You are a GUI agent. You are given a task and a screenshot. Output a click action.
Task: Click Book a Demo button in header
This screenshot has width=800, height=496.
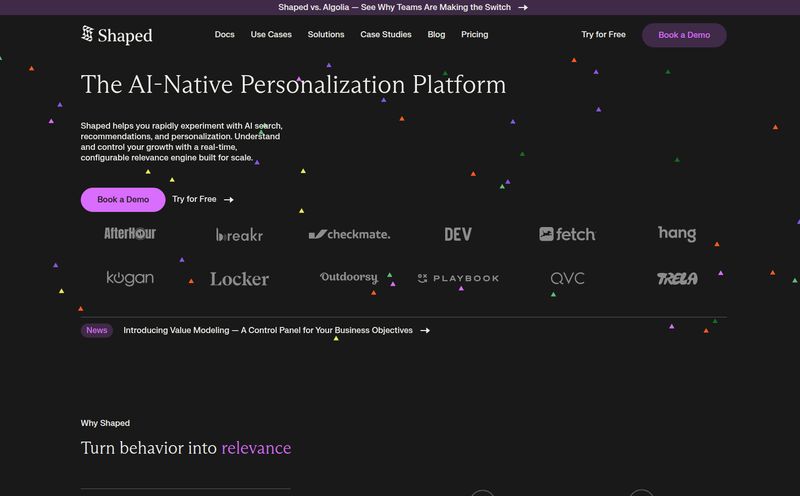pyautogui.click(x=684, y=35)
